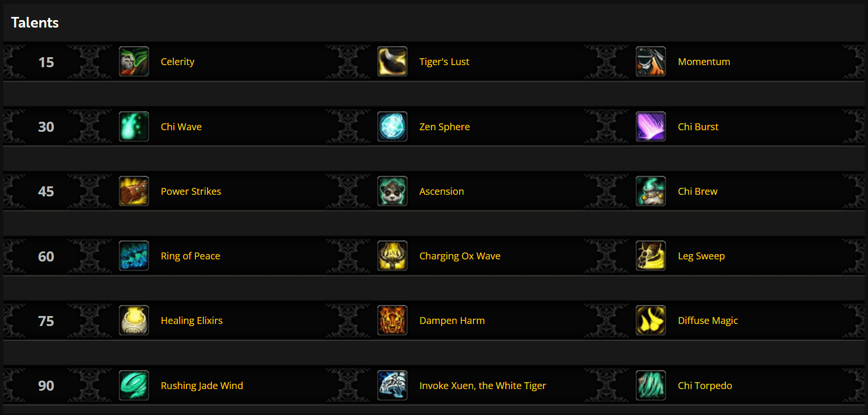Image resolution: width=868 pixels, height=415 pixels.
Task: Click the Charging Ox Wave icon
Action: pos(392,256)
